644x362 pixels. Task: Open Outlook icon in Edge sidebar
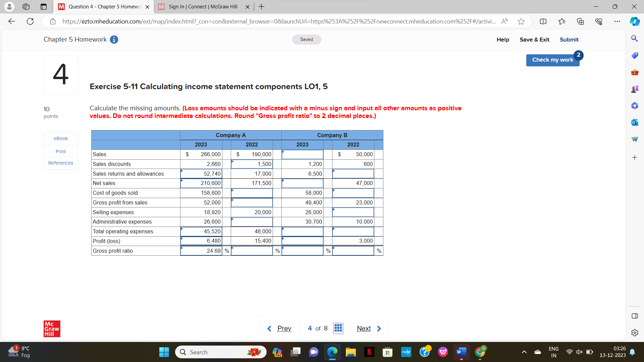[x=634, y=122]
